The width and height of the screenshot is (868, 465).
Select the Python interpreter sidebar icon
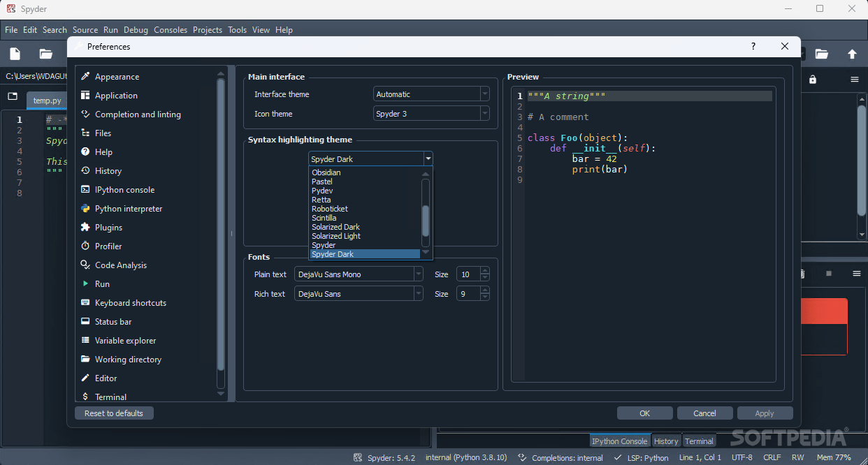pos(85,208)
